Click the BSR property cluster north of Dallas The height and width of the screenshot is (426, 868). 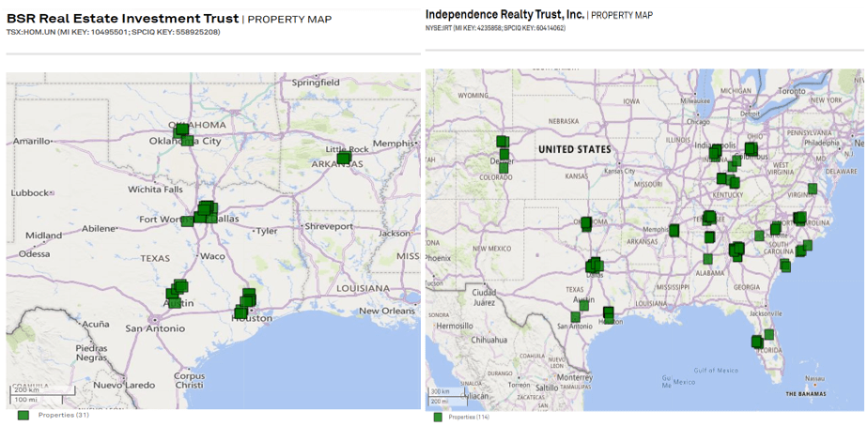206,211
